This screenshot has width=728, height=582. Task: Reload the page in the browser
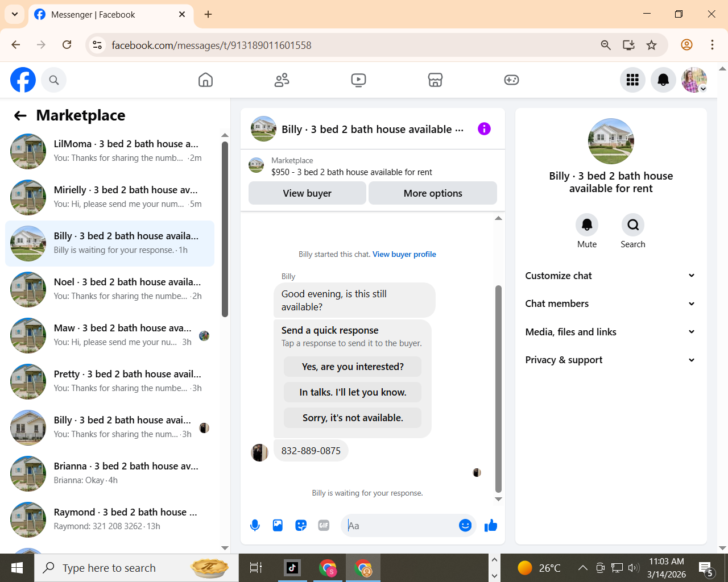click(67, 45)
